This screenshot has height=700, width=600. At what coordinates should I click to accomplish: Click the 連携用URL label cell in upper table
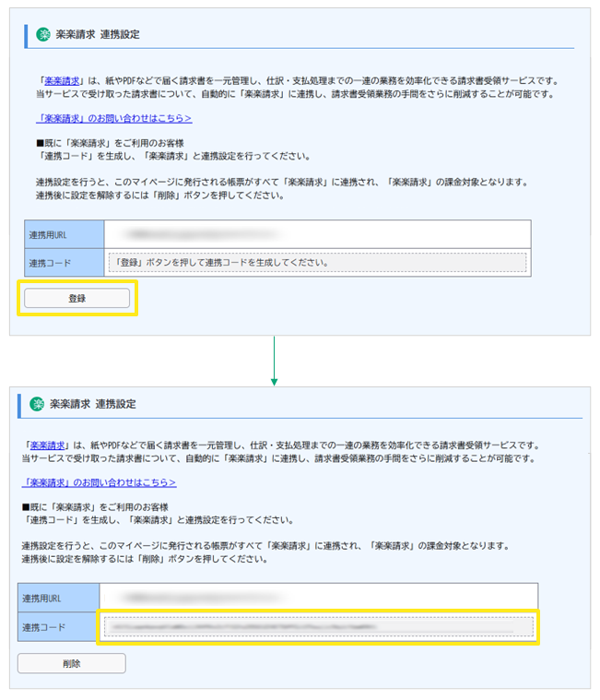click(65, 234)
